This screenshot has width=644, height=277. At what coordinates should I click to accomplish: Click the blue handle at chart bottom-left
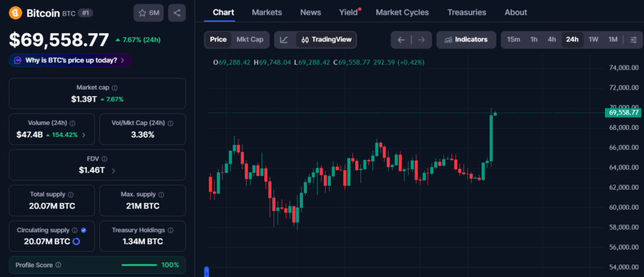tap(206, 272)
